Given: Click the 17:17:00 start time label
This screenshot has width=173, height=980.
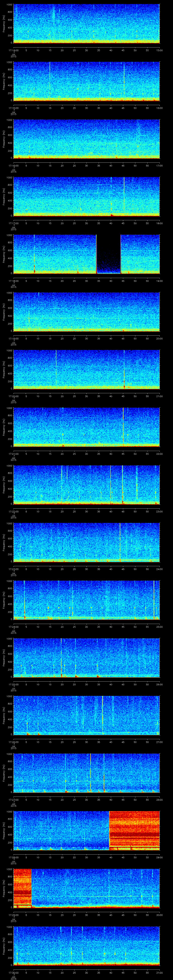Looking at the screenshot, I should tap(13, 223).
